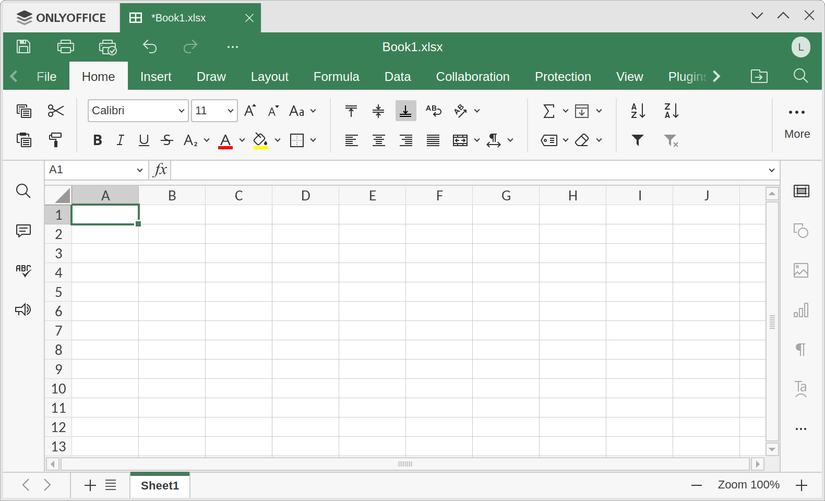The image size is (825, 501).
Task: Toggle Bold formatting
Action: (97, 141)
